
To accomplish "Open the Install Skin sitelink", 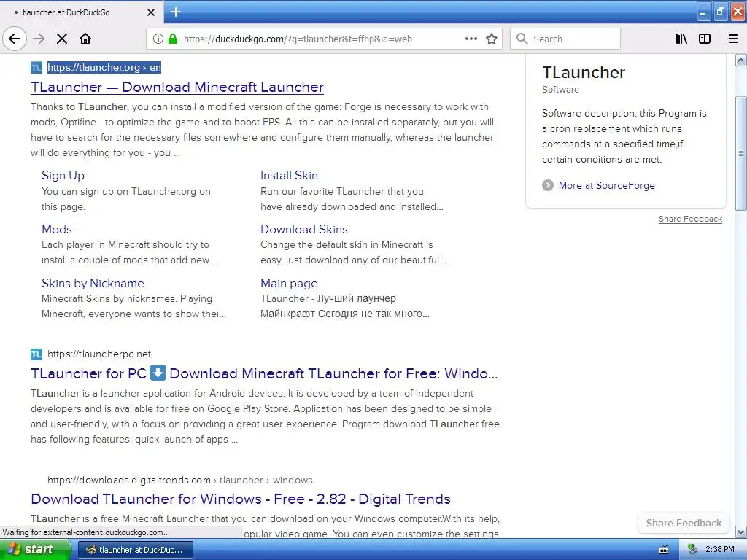I will 289,175.
